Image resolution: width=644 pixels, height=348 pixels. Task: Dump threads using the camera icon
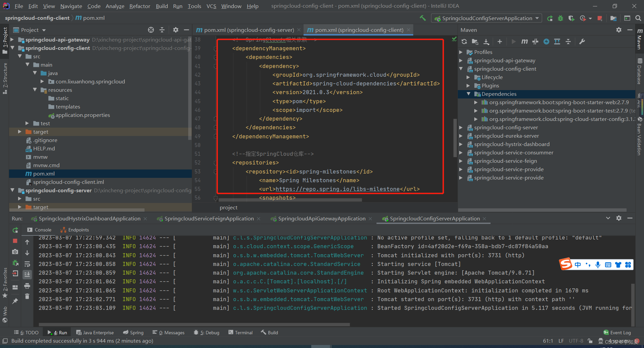[15, 252]
